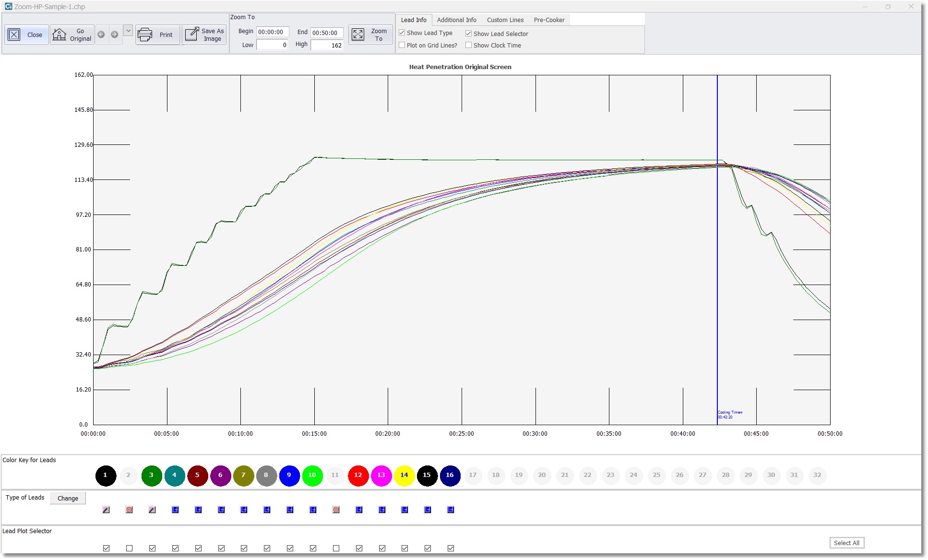Click lead 1 type icon
This screenshot has width=928, height=560.
click(106, 510)
